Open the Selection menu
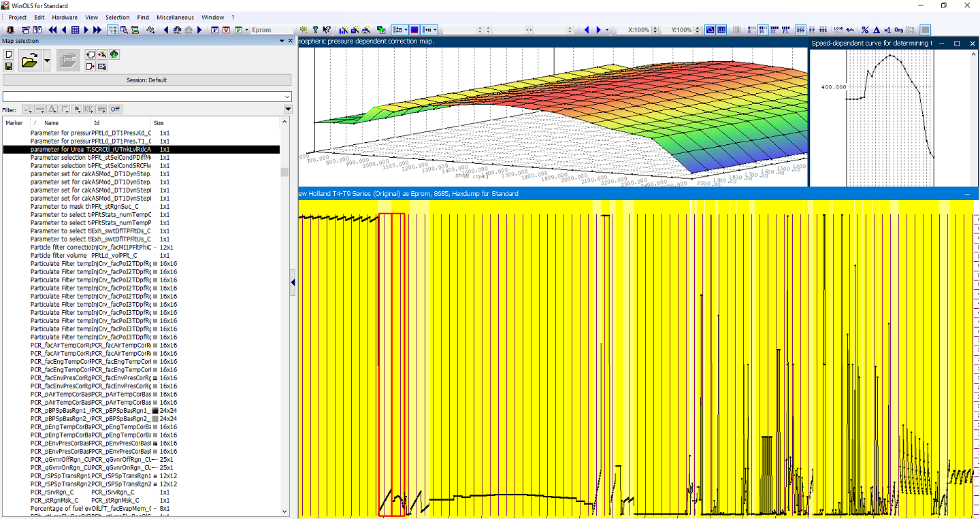 pos(117,17)
